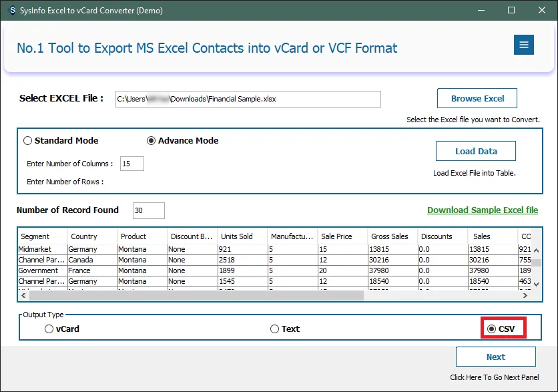Click Sales cell 18540
Image resolution: width=558 pixels, height=392 pixels.
point(493,281)
